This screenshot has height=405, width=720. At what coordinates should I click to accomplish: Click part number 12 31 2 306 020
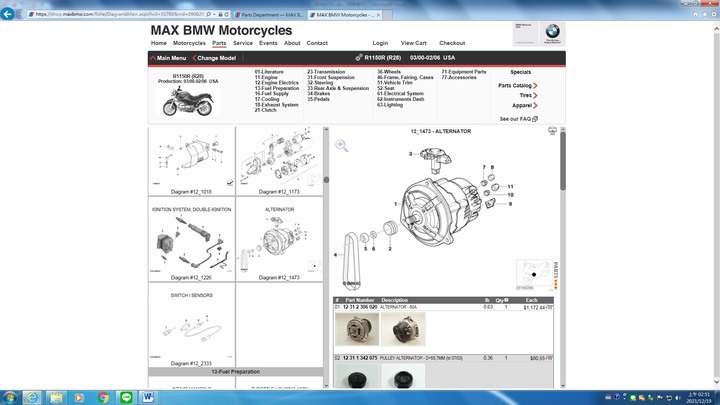click(x=360, y=307)
